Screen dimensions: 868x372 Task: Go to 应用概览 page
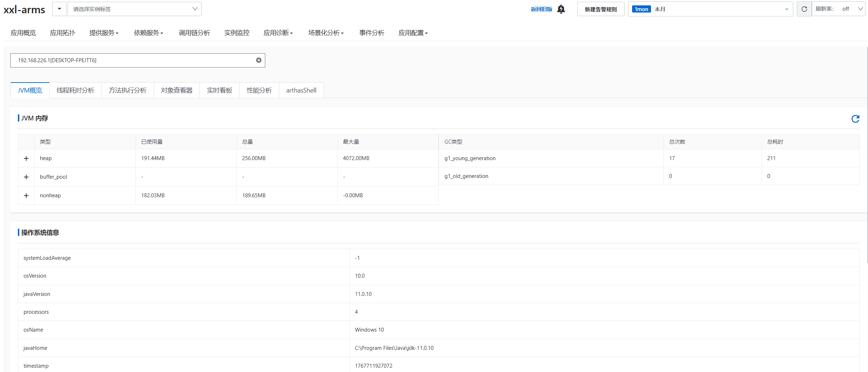[23, 33]
